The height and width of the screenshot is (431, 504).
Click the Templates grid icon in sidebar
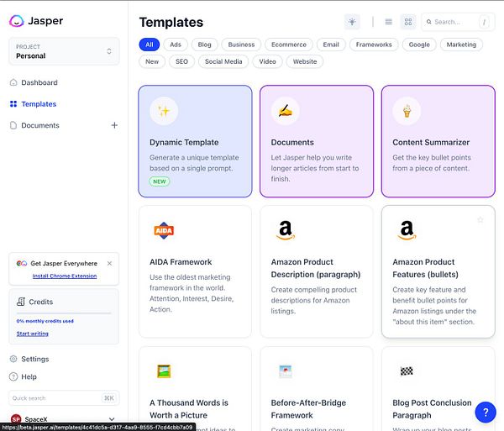(x=13, y=104)
